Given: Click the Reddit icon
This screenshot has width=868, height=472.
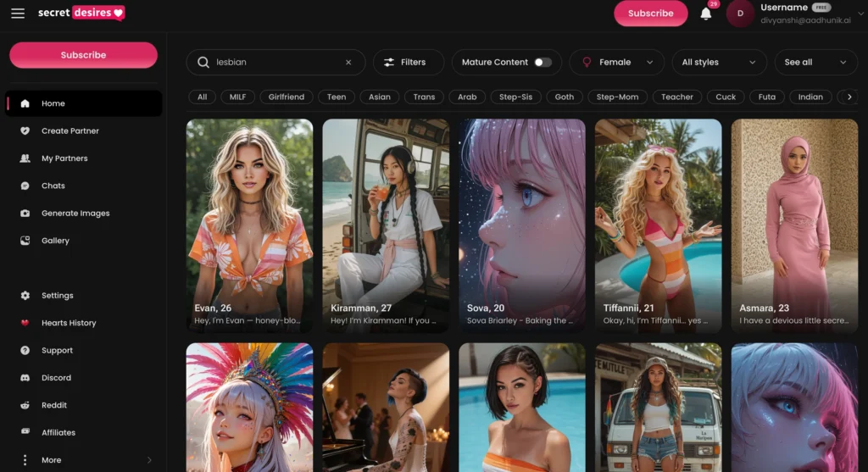Looking at the screenshot, I should tap(25, 405).
